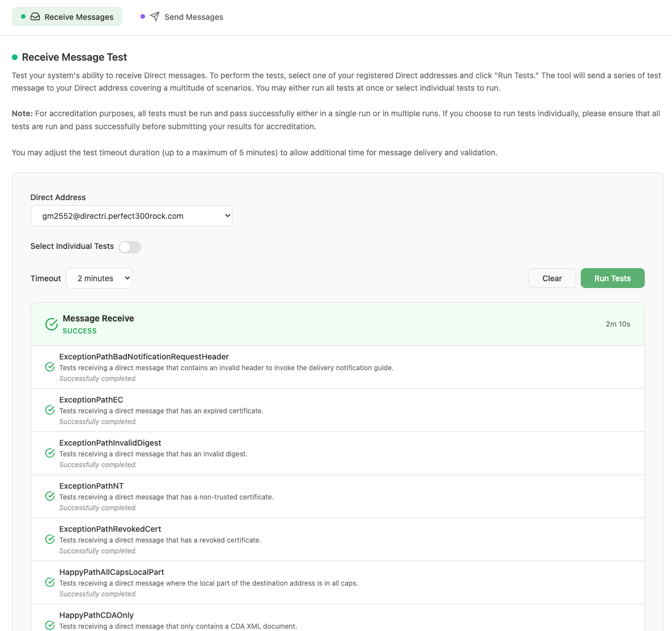Click the ExceptionPathRevokedCert test name

click(110, 529)
